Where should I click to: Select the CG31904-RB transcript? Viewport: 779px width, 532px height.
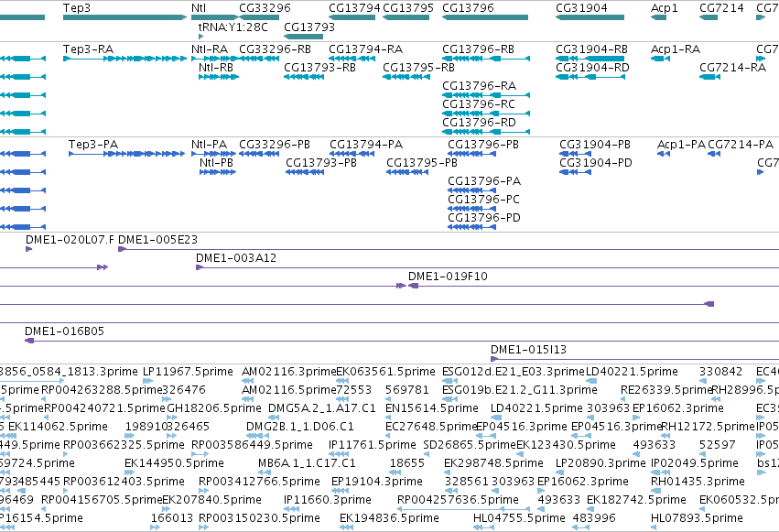(x=590, y=59)
